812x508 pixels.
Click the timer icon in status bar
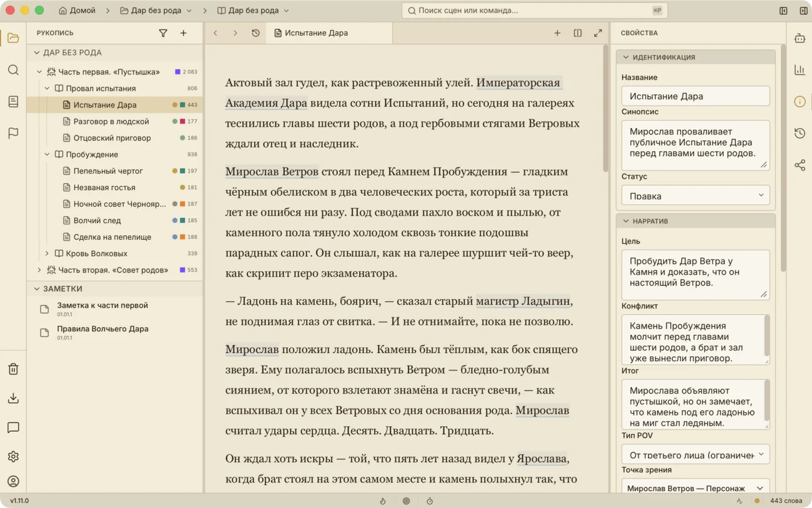[x=430, y=501]
